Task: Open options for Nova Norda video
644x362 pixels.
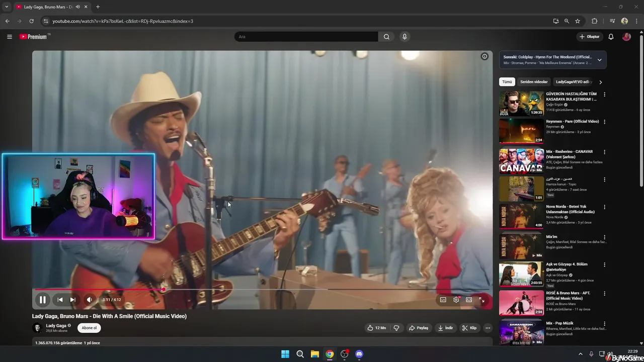Action: point(605,207)
